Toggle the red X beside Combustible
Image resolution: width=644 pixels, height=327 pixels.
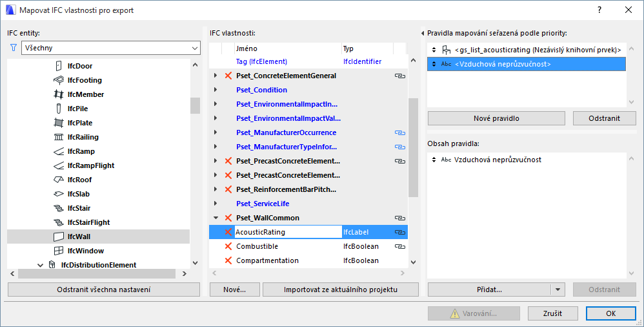click(228, 246)
